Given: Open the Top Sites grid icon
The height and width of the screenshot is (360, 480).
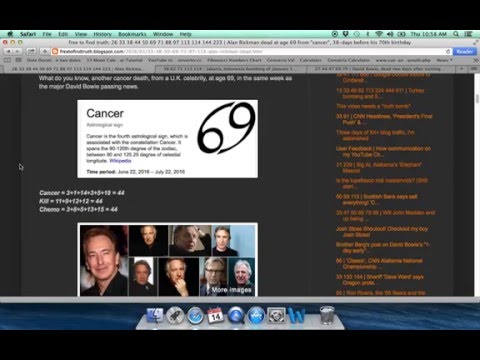Looking at the screenshot, I should click(x=19, y=60).
